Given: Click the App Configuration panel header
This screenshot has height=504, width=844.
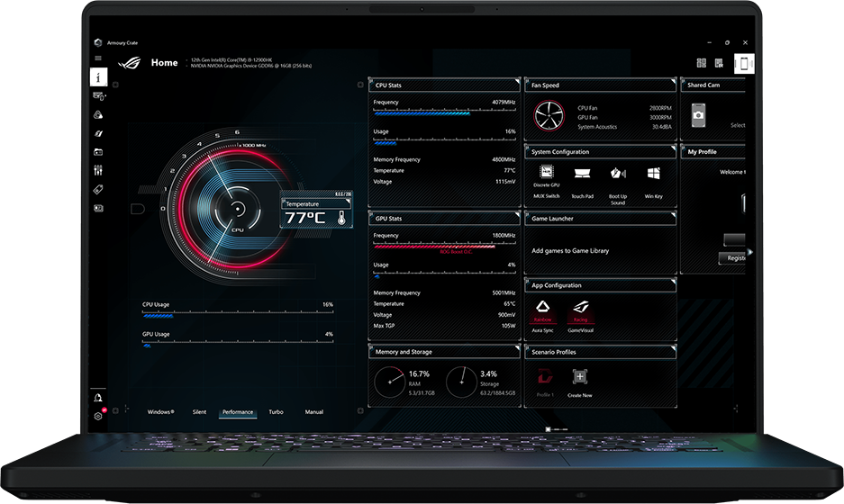Looking at the screenshot, I should click(600, 285).
